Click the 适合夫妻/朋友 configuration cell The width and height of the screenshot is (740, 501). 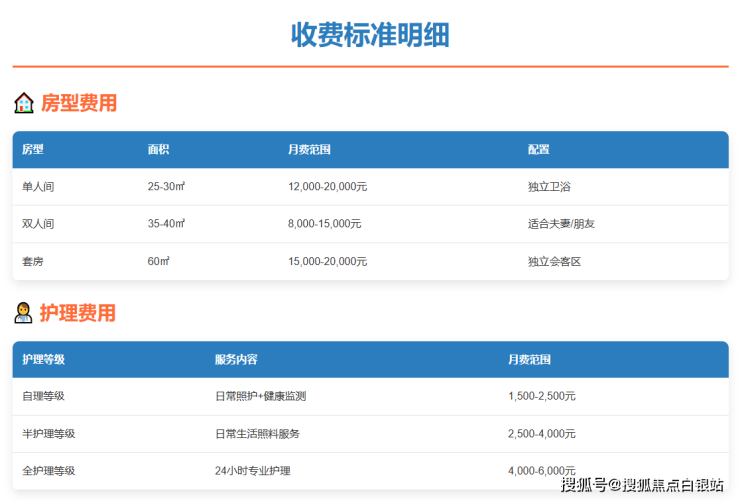point(561,224)
